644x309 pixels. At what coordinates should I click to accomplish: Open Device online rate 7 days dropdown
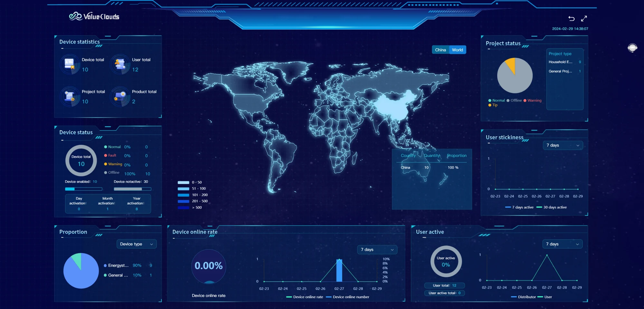tap(377, 249)
